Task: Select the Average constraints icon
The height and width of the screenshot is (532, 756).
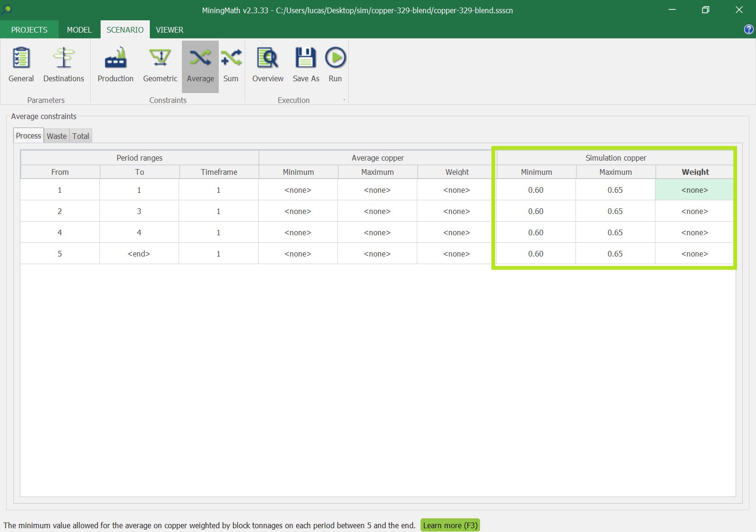Action: click(x=200, y=65)
